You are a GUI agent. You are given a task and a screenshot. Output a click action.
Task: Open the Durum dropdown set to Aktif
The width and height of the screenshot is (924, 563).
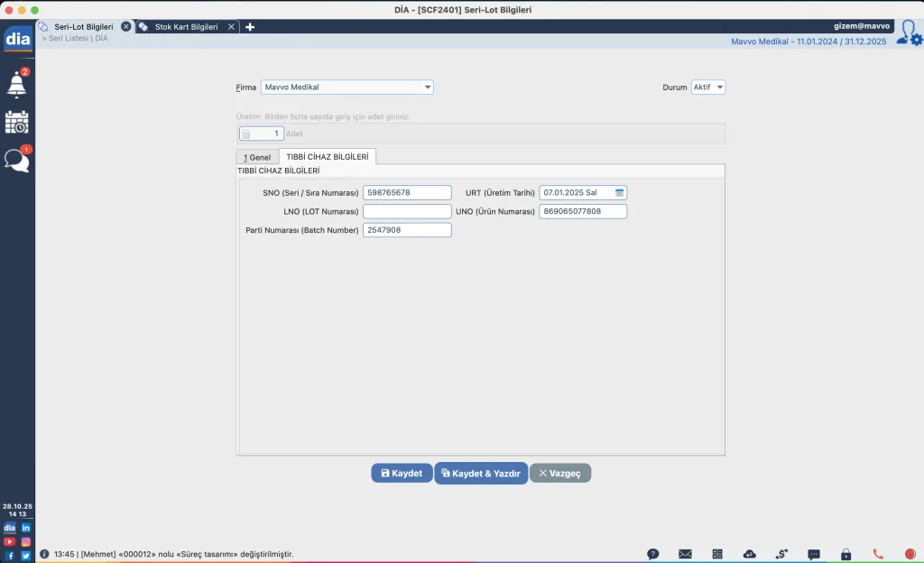(719, 88)
